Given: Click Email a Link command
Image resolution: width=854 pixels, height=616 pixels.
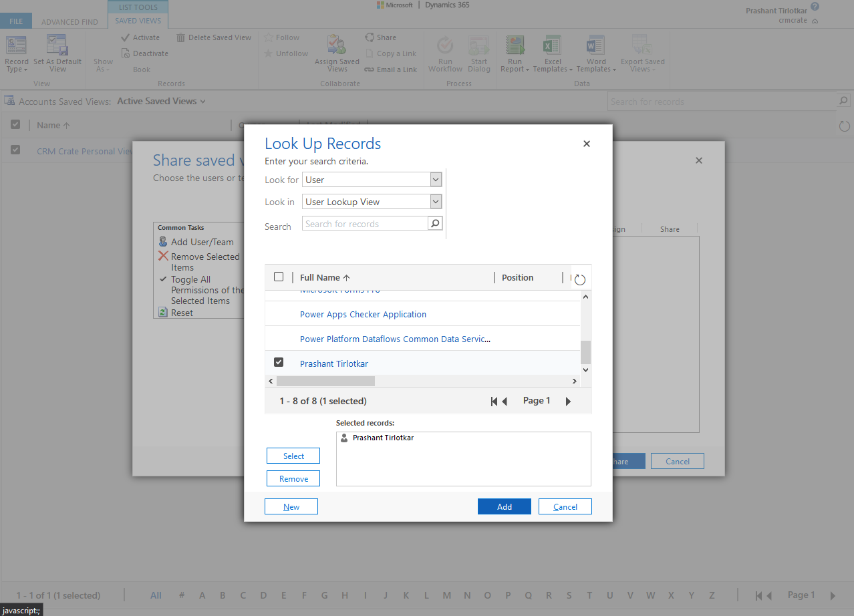Looking at the screenshot, I should (x=390, y=69).
